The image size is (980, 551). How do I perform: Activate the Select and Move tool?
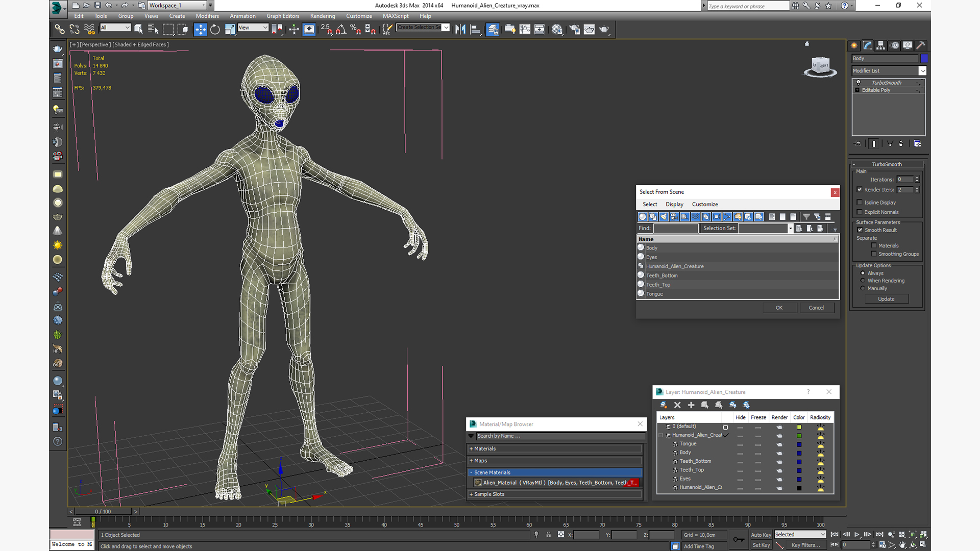200,29
